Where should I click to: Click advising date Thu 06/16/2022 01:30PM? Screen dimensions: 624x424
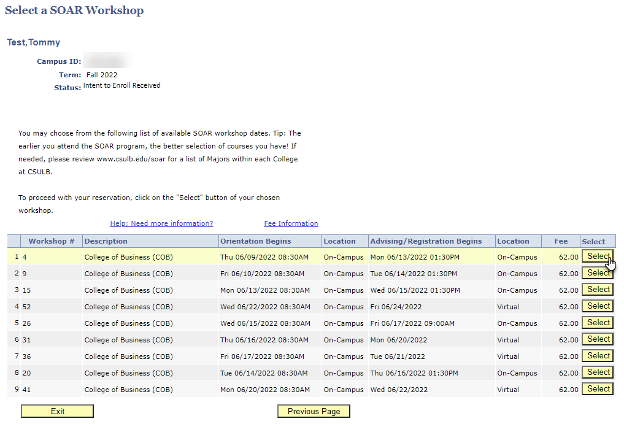(414, 373)
